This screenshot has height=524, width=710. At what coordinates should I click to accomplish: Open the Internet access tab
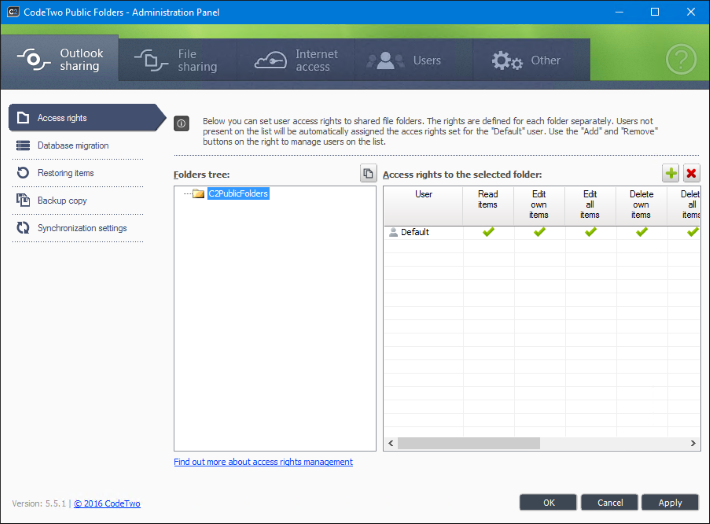(296, 60)
